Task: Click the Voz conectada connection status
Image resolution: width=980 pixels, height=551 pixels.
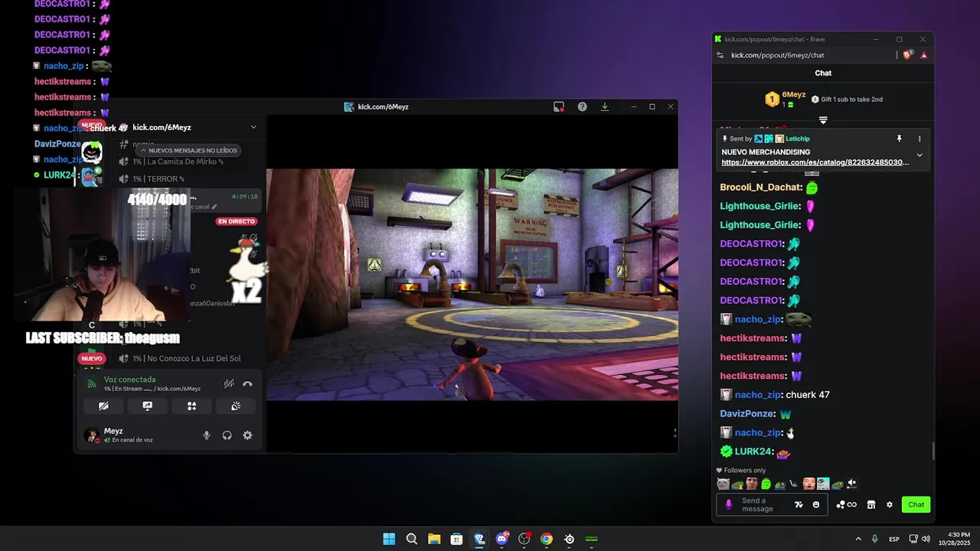Action: pyautogui.click(x=129, y=380)
